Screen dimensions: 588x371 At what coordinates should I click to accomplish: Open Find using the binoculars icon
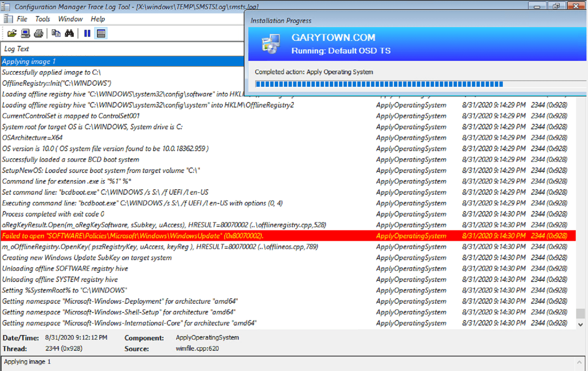[x=70, y=33]
